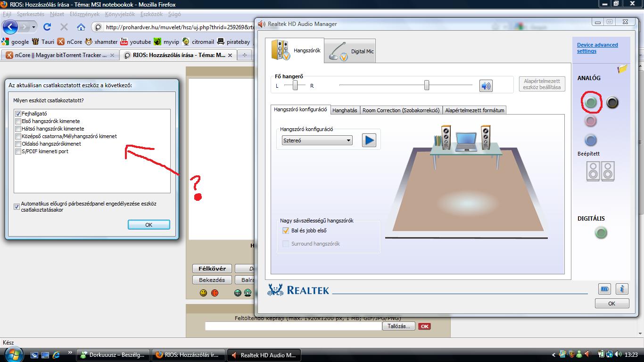Reload the Firefox page
Screen dimensions: 644x362
coord(47,27)
